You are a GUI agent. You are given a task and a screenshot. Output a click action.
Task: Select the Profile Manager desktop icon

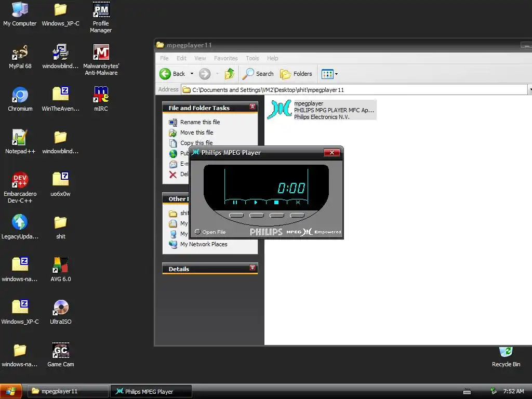pyautogui.click(x=101, y=17)
